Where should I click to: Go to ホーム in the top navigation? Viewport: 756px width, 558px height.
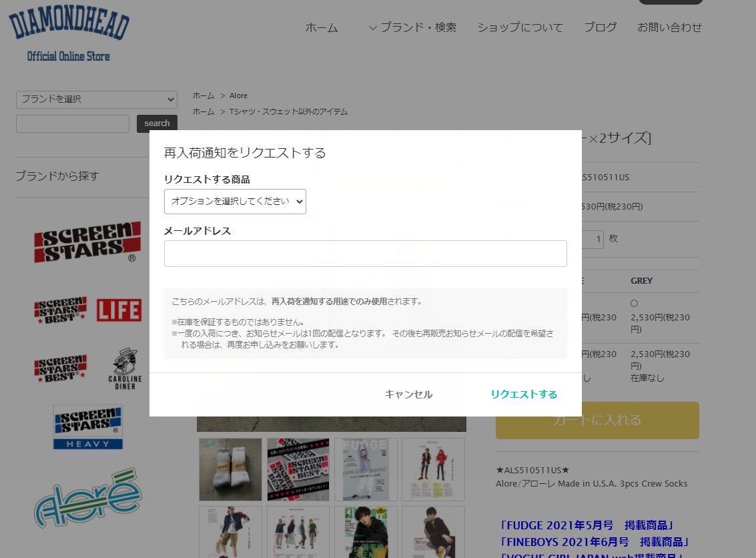322,27
